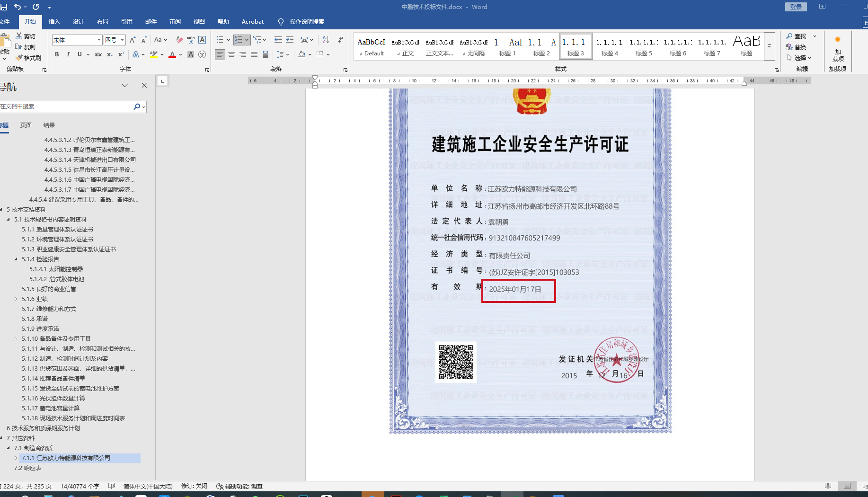
Task: Show or hide paragraph marks
Action: [x=340, y=40]
